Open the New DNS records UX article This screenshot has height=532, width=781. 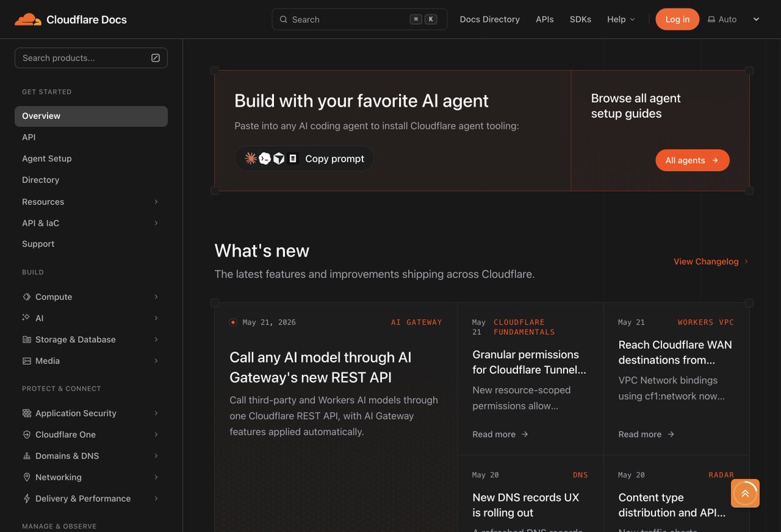tap(526, 505)
